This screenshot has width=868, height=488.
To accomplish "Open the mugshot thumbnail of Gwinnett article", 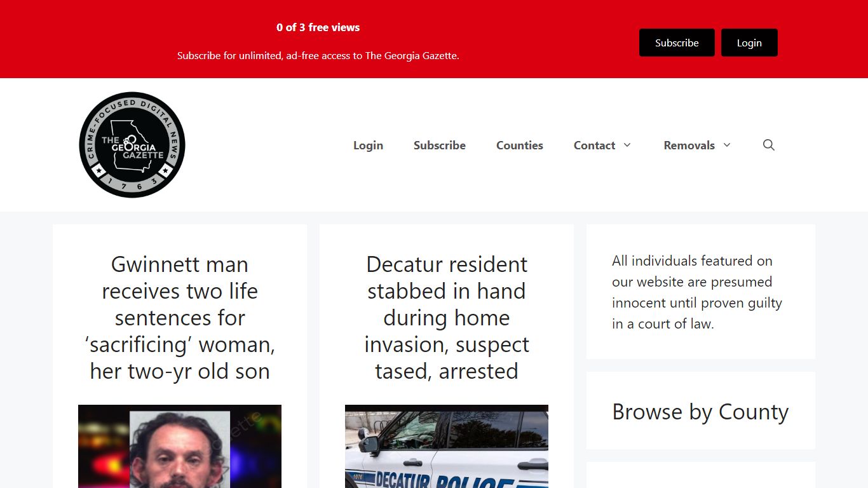I will (x=180, y=446).
